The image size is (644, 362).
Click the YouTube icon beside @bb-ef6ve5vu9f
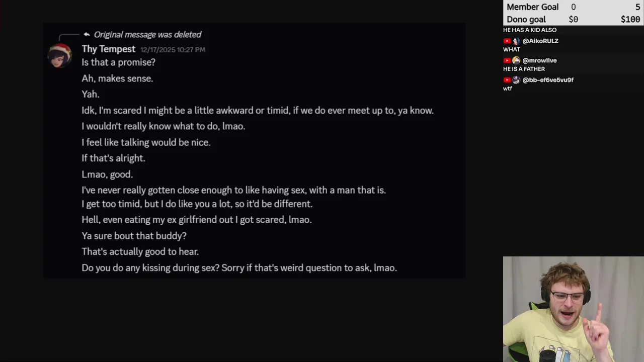point(507,80)
